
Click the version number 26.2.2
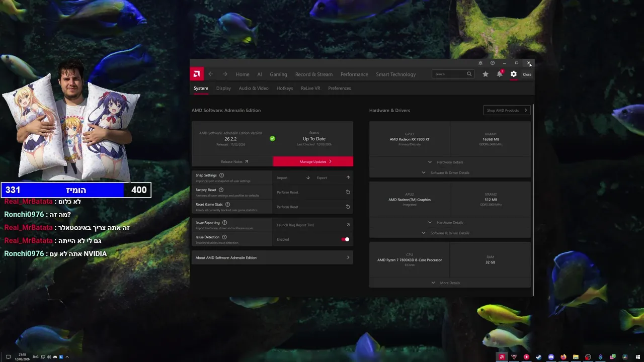coord(230,139)
